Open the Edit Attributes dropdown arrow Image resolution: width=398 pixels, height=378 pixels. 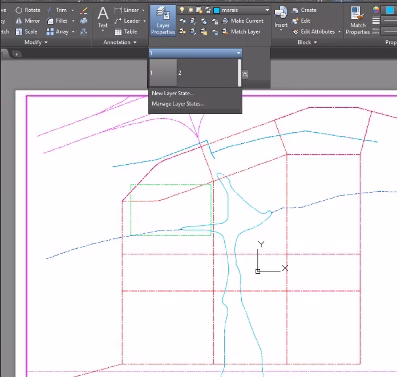pyautogui.click(x=339, y=32)
